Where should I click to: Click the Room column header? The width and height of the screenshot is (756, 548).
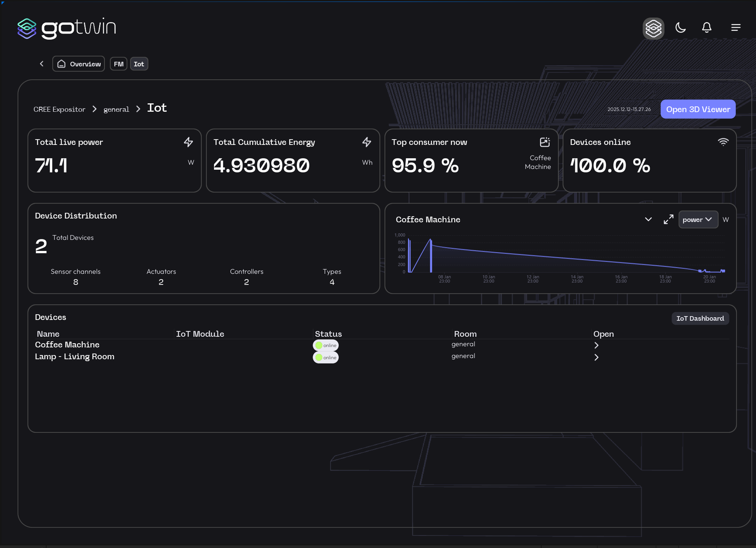(x=465, y=334)
